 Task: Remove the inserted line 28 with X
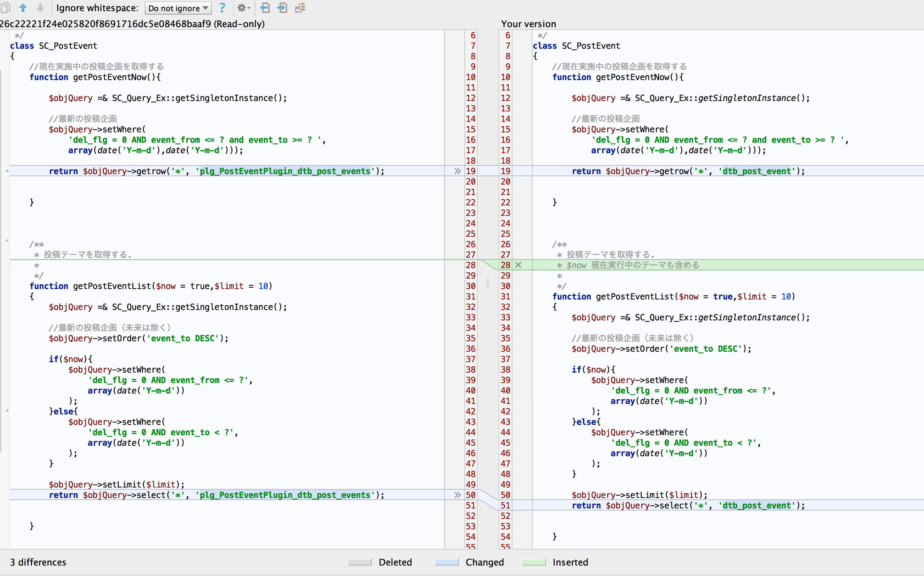pos(518,265)
